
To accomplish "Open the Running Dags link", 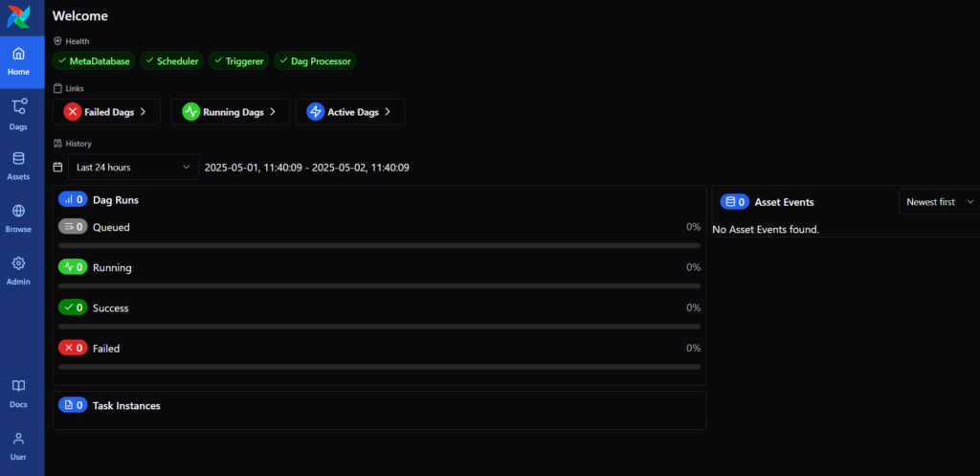I will (229, 112).
